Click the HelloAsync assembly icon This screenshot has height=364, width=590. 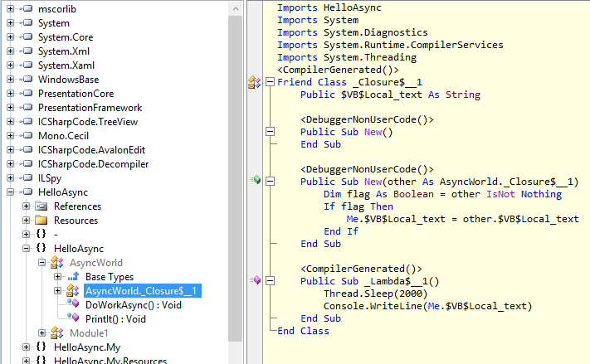pos(27,192)
